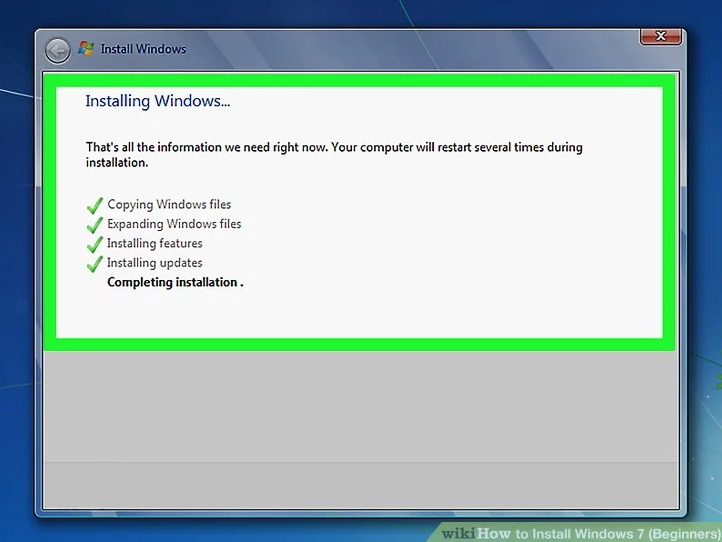The image size is (722, 542).
Task: Select the Installing features step
Action: (x=155, y=243)
